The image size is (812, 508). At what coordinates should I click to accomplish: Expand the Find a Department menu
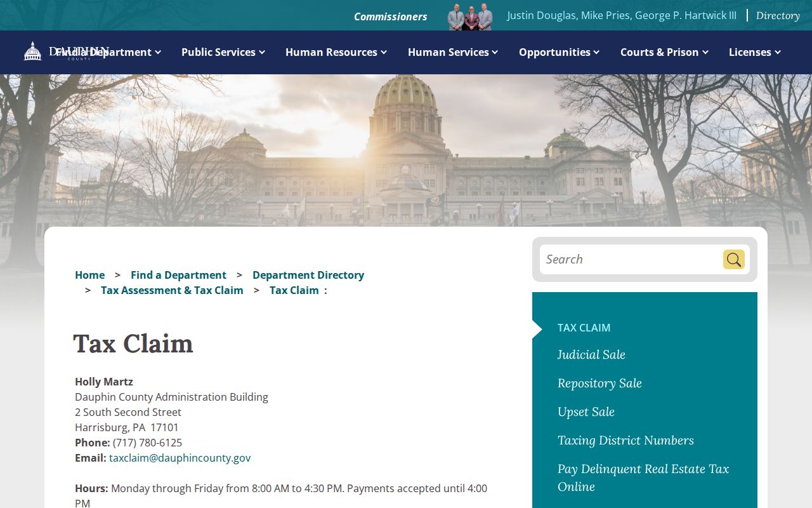tap(108, 52)
